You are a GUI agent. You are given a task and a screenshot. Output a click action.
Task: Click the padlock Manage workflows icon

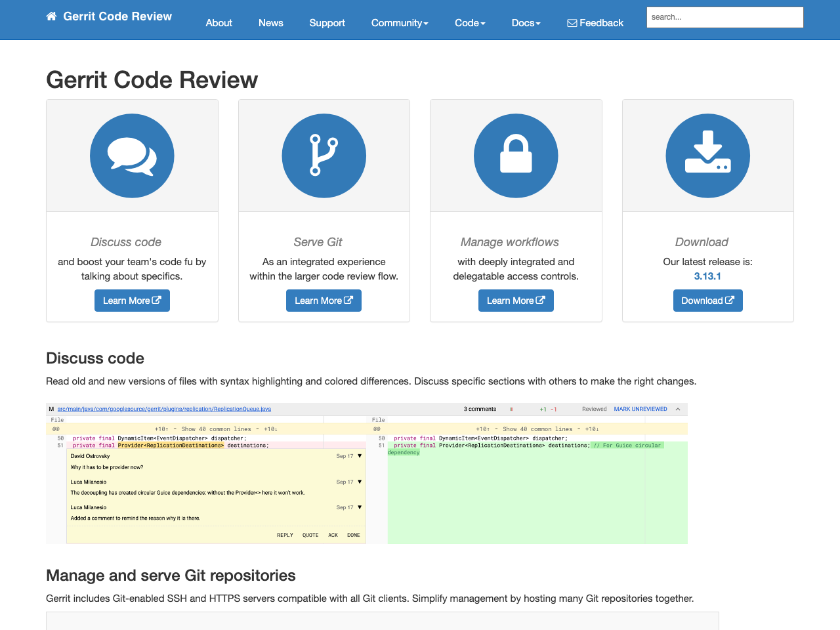point(516,156)
